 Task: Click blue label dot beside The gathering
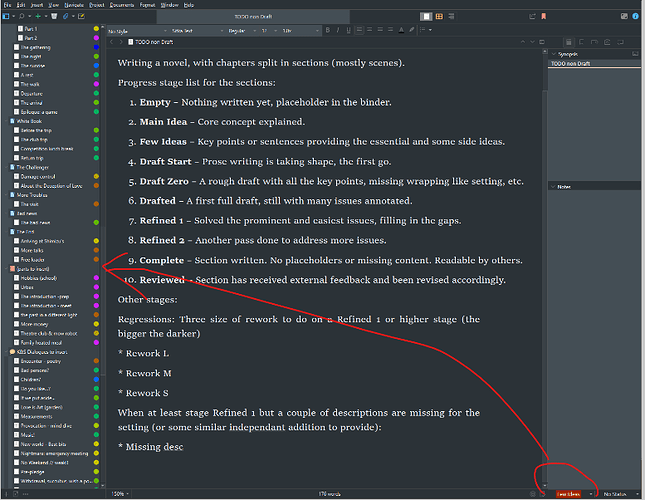pos(96,47)
